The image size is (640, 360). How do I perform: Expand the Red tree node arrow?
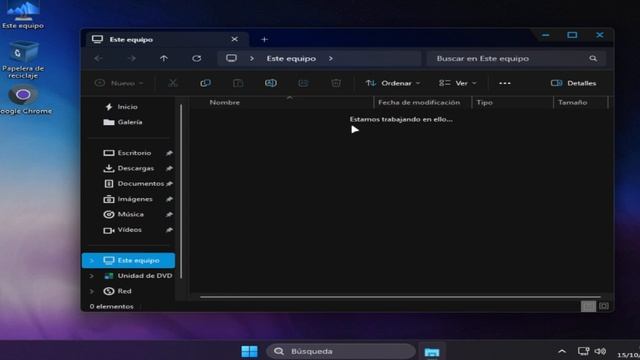tap(92, 291)
